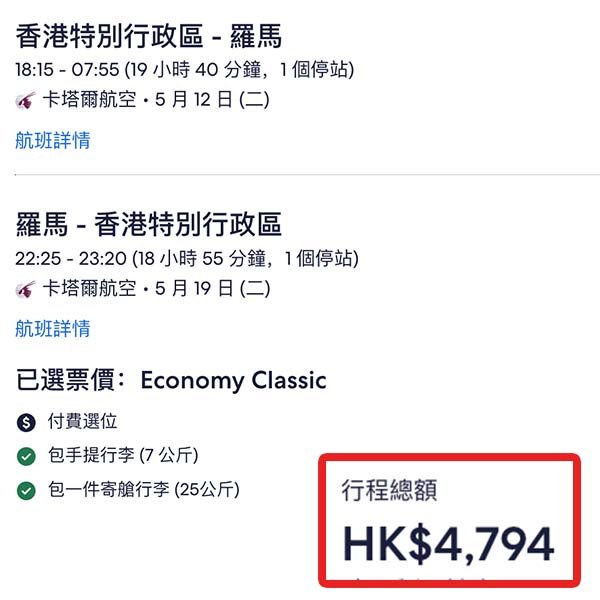Open 航班詳情 for the Rome to Hong Kong flight
Viewport: 600px width, 600px height.
(x=53, y=328)
